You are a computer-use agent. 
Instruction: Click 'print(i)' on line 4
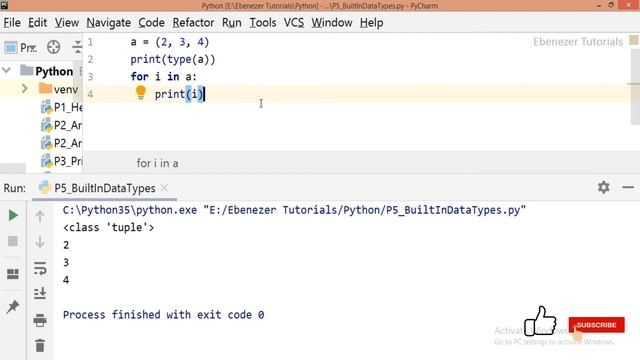point(179,94)
